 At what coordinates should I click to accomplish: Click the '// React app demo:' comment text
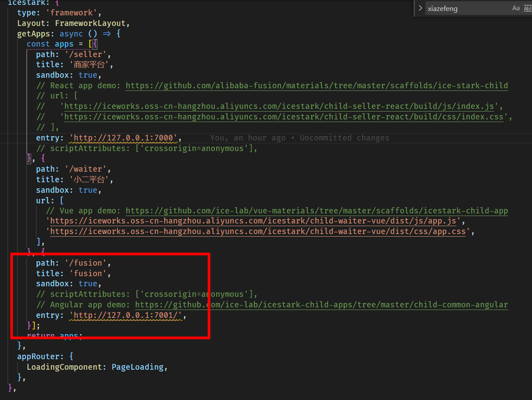point(79,86)
